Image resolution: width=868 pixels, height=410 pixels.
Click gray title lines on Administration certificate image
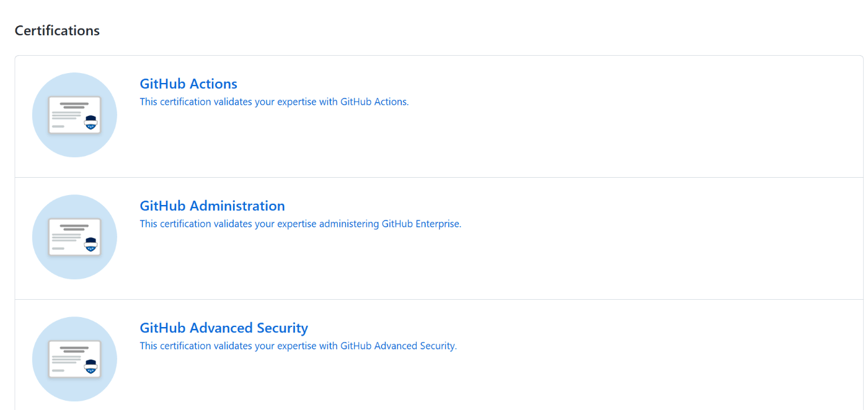[x=74, y=227]
